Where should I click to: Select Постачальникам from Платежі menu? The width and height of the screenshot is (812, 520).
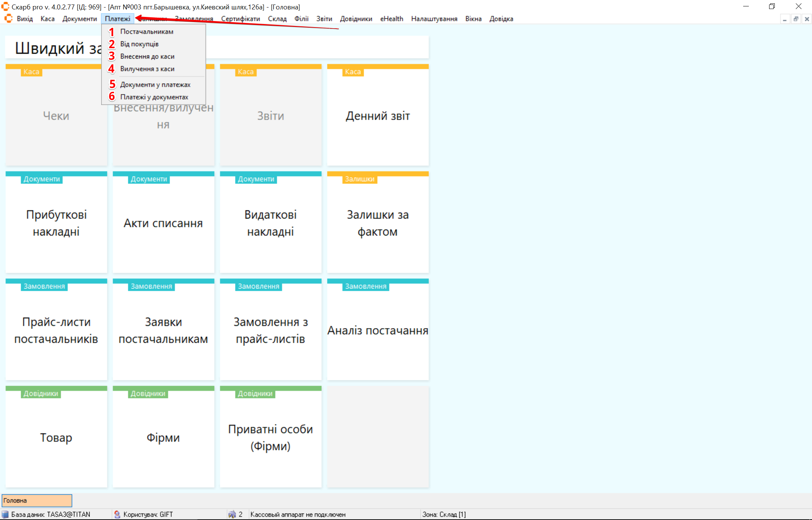147,32
